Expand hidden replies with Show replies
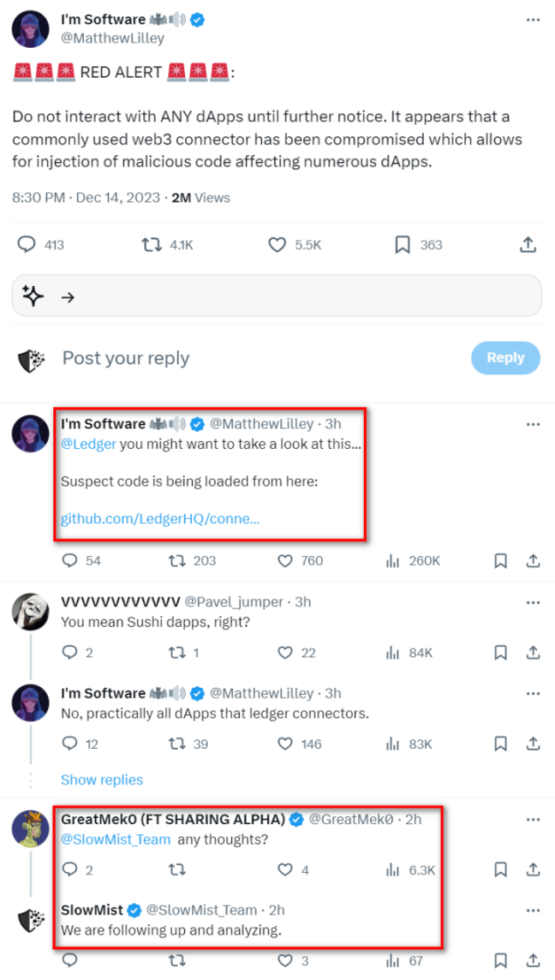This screenshot has height=980, width=555. [x=102, y=780]
